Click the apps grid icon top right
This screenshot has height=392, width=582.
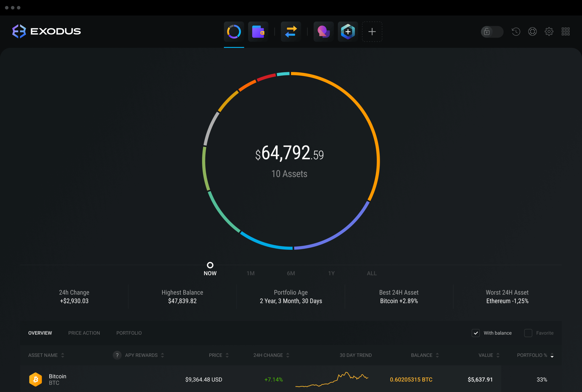[566, 31]
